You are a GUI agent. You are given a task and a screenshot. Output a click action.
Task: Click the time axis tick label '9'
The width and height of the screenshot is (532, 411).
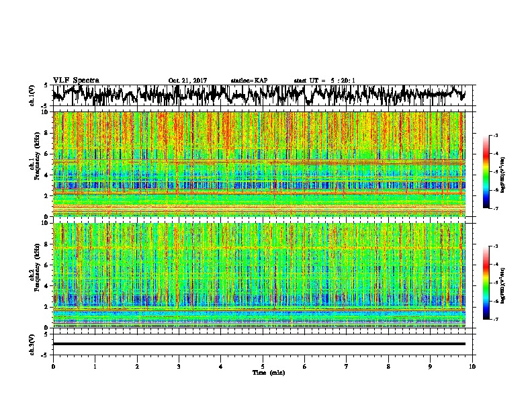pyautogui.click(x=430, y=366)
